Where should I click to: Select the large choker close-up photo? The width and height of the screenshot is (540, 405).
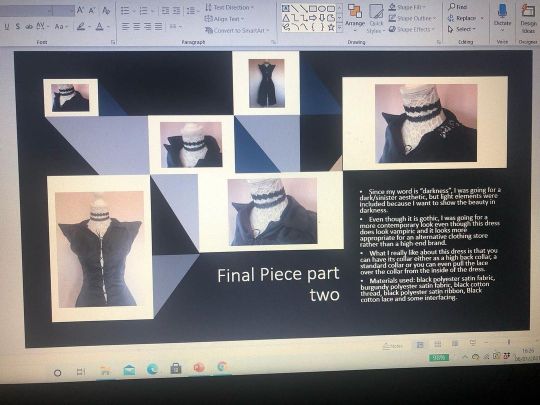[426, 123]
